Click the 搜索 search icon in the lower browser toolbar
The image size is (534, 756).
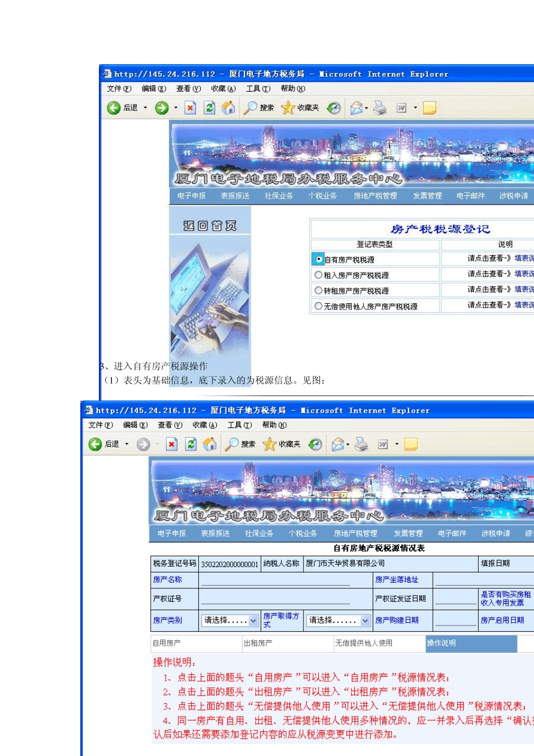[232, 444]
